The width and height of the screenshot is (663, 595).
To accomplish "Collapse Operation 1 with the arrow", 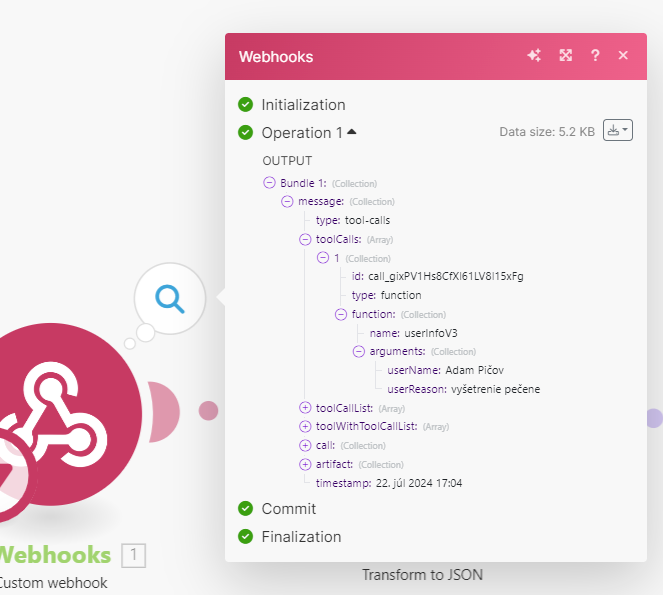I will (352, 132).
